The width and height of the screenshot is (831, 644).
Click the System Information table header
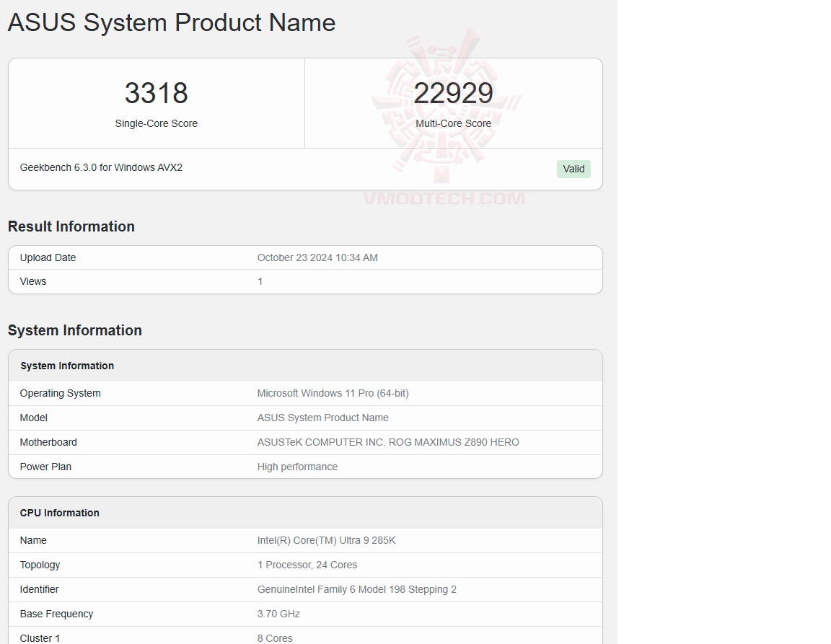67,366
